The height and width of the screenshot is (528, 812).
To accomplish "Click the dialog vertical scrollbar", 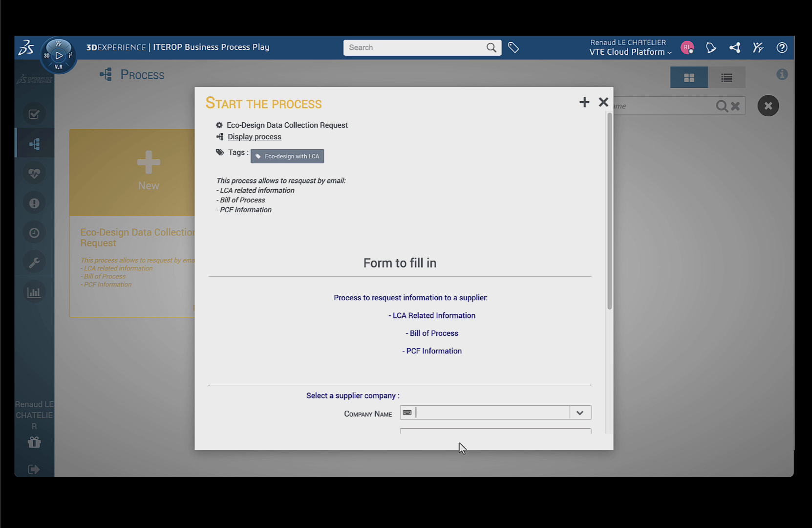I will pos(609,211).
